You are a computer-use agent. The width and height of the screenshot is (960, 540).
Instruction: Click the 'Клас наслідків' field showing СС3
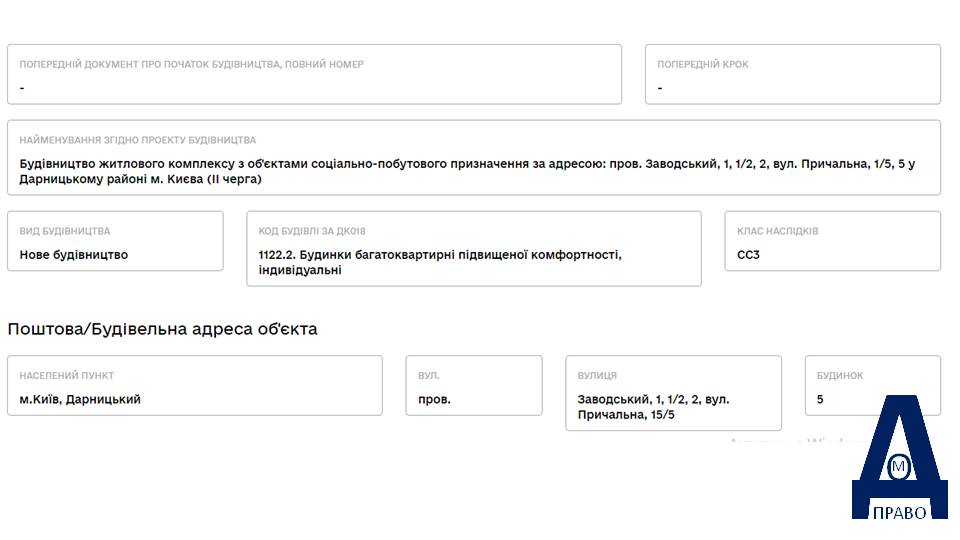833,241
